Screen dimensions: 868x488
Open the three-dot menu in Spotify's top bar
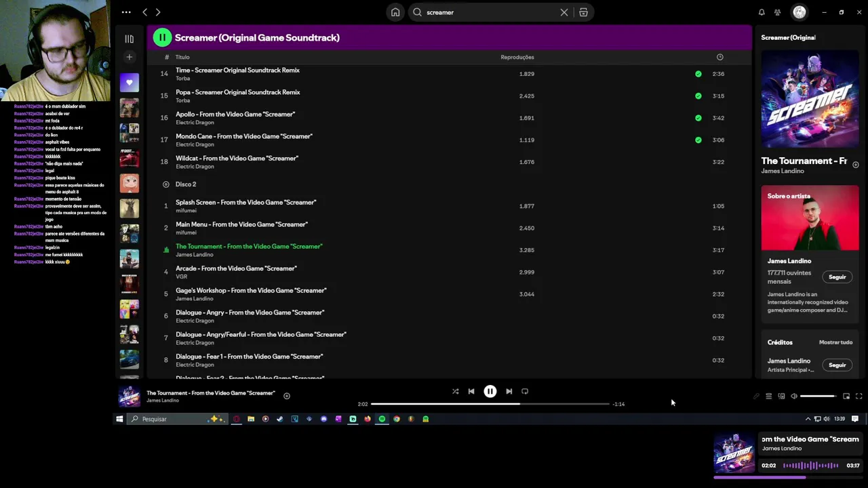[126, 12]
